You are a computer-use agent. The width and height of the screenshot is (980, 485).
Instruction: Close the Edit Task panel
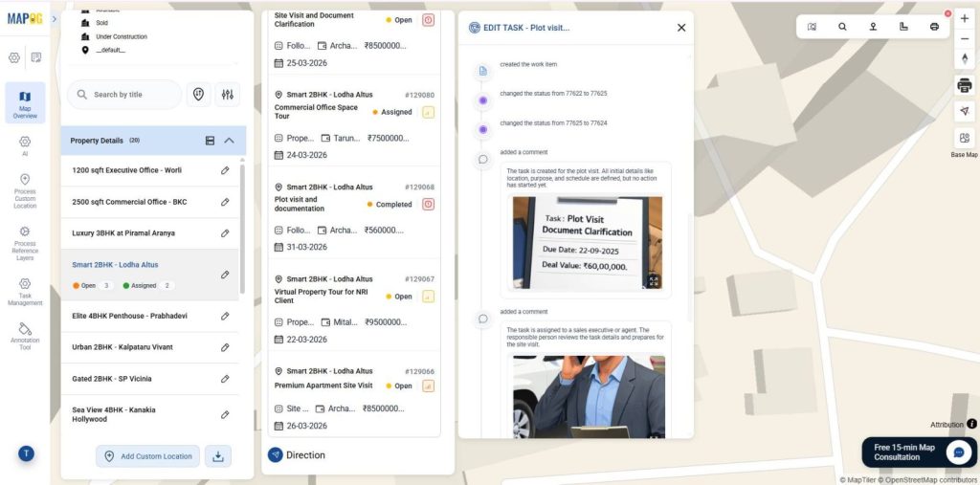click(x=681, y=28)
